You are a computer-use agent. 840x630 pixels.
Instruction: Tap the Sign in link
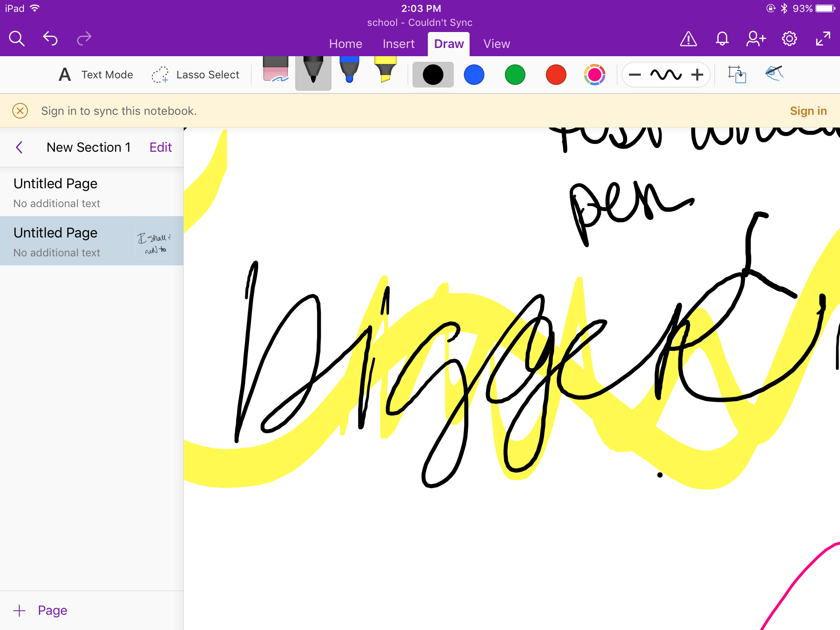(x=808, y=111)
